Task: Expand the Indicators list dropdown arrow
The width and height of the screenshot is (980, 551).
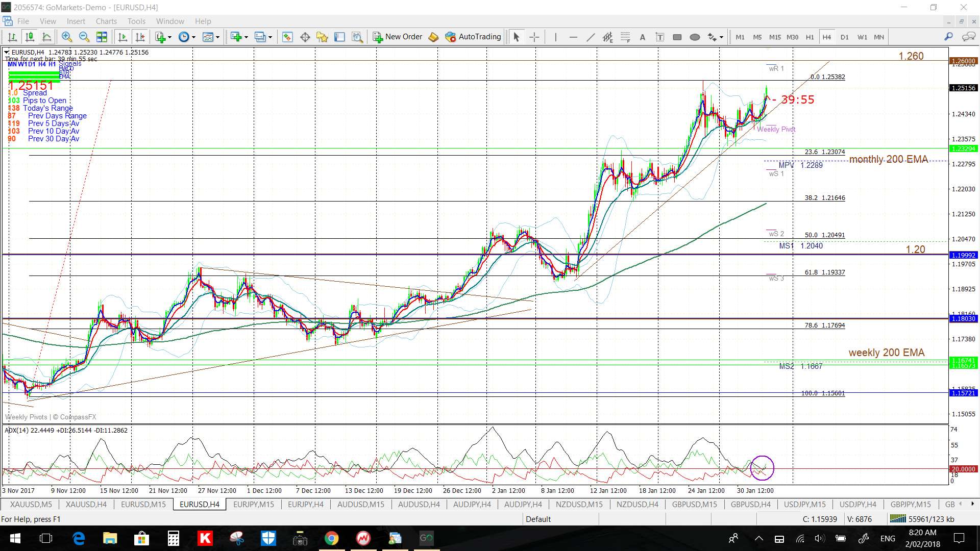Action: click(x=169, y=37)
